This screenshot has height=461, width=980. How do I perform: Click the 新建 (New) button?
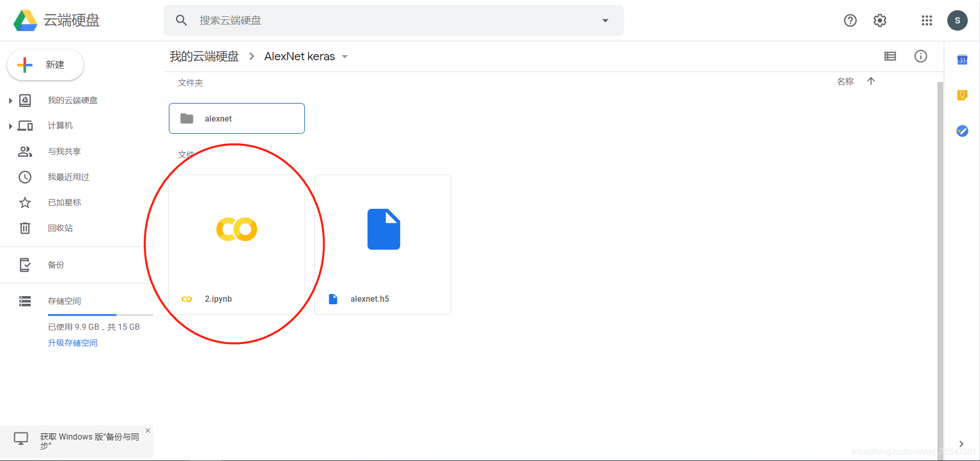tap(45, 65)
